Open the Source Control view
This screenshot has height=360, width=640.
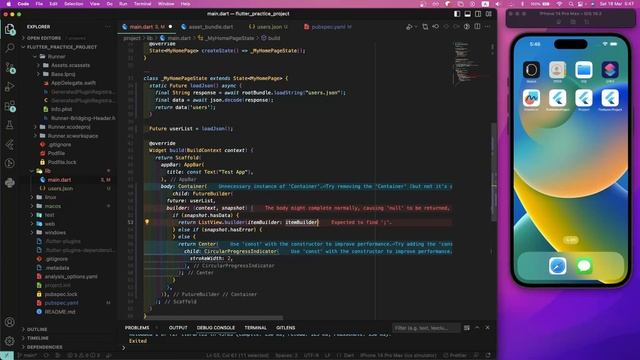[10, 67]
